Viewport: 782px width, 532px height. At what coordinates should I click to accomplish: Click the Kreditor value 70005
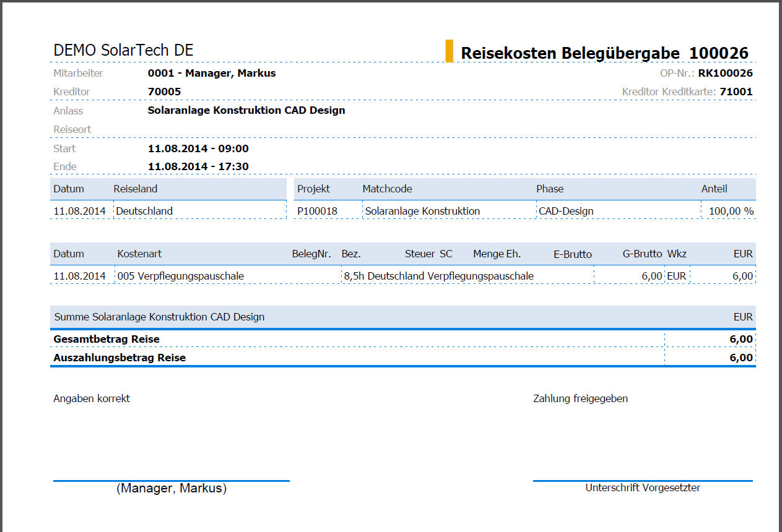(163, 92)
